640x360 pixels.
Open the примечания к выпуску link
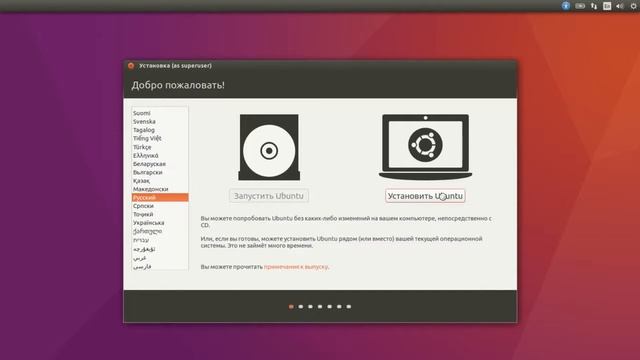click(x=296, y=267)
